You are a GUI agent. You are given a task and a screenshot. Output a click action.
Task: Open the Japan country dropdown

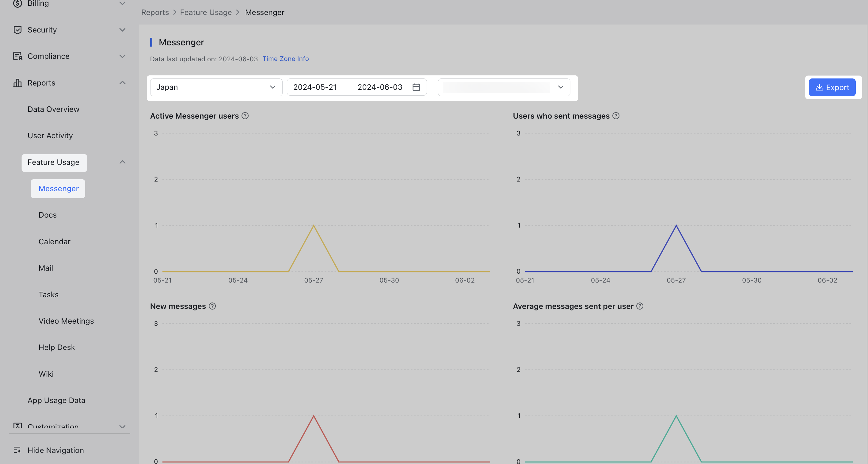[216, 87]
